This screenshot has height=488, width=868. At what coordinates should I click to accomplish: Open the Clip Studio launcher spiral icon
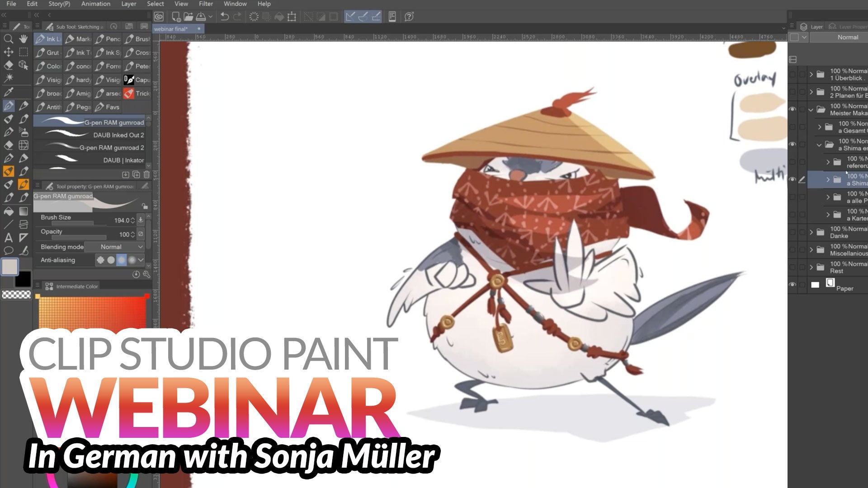[x=159, y=17]
